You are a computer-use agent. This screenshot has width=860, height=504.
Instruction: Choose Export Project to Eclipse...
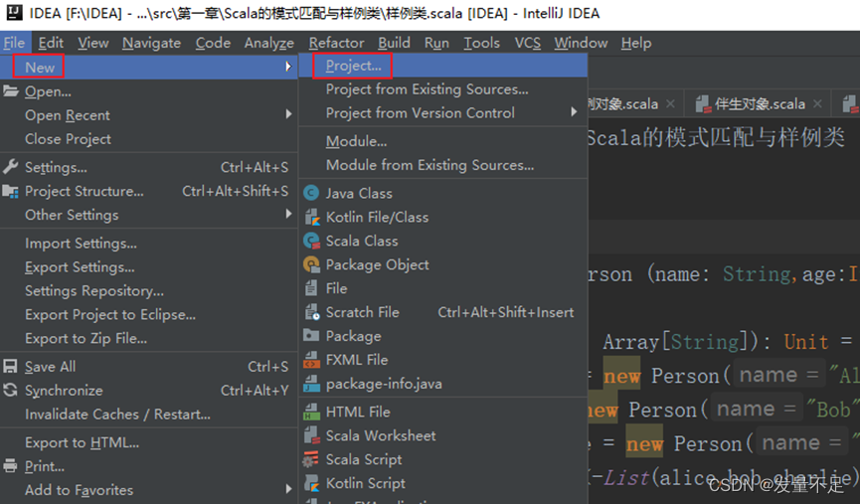click(148, 314)
